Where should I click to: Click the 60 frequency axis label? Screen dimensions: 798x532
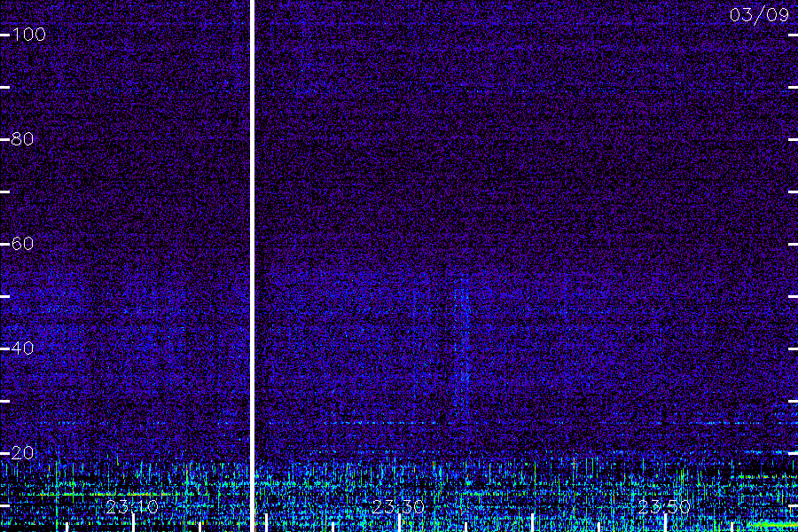[x=22, y=244]
